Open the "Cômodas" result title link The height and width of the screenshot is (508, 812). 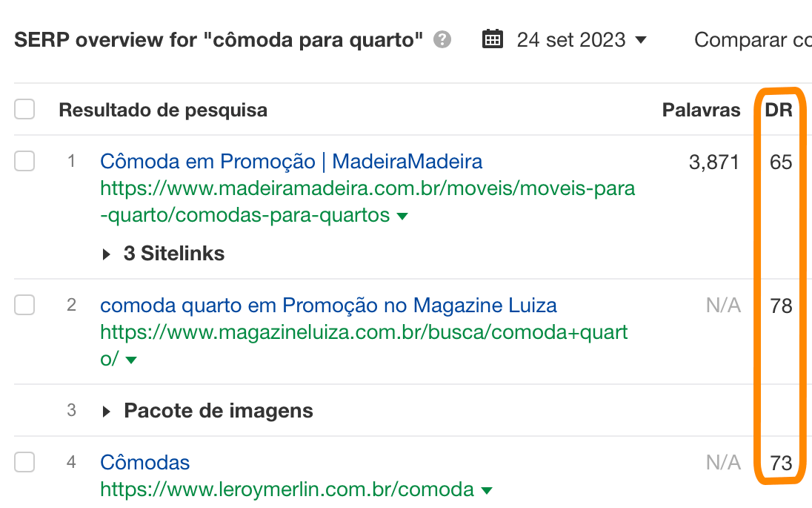pos(145,463)
